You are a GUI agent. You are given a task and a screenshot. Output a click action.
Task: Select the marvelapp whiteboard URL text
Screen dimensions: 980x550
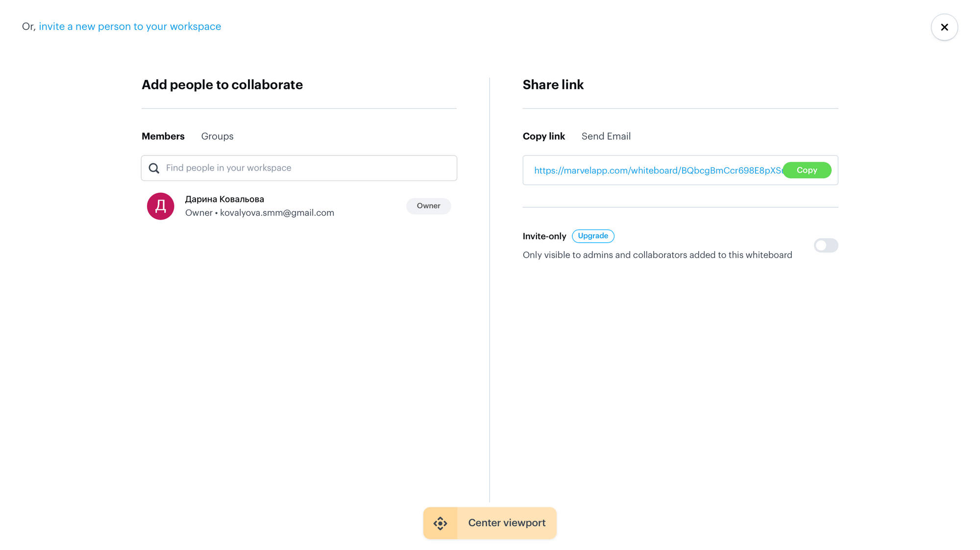658,171
